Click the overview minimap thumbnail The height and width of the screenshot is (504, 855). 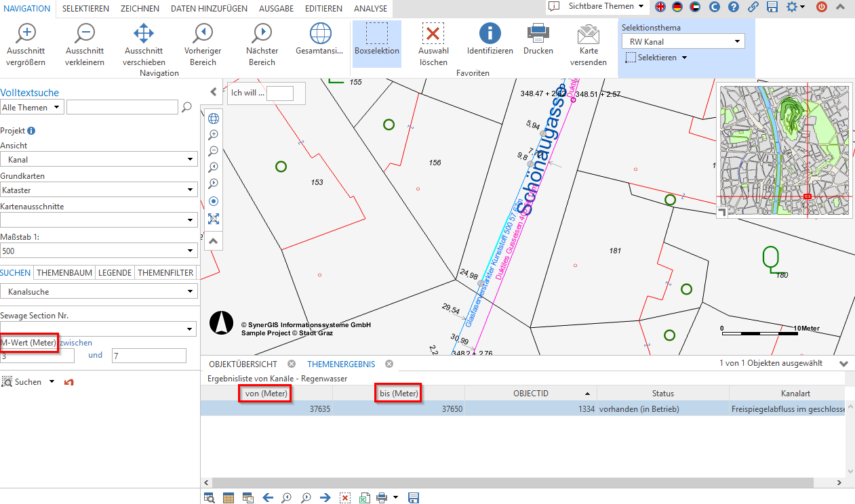click(783, 149)
